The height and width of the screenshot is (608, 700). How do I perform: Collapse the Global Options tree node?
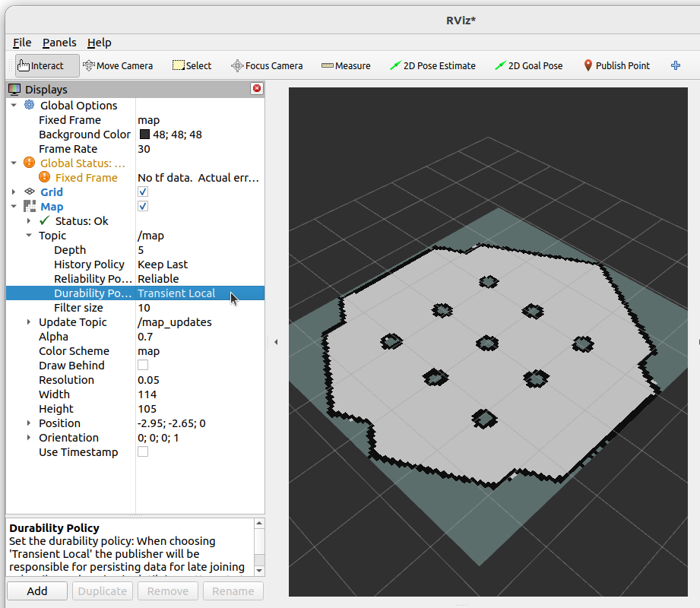click(14, 106)
